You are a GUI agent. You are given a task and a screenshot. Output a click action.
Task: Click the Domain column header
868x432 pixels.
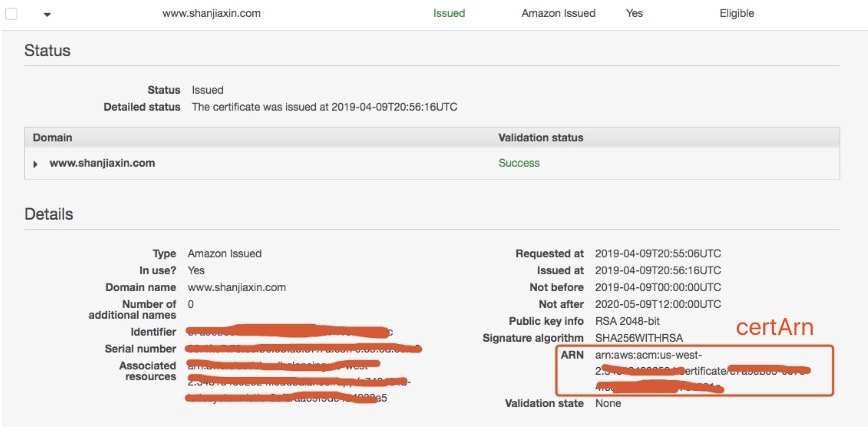[53, 137]
